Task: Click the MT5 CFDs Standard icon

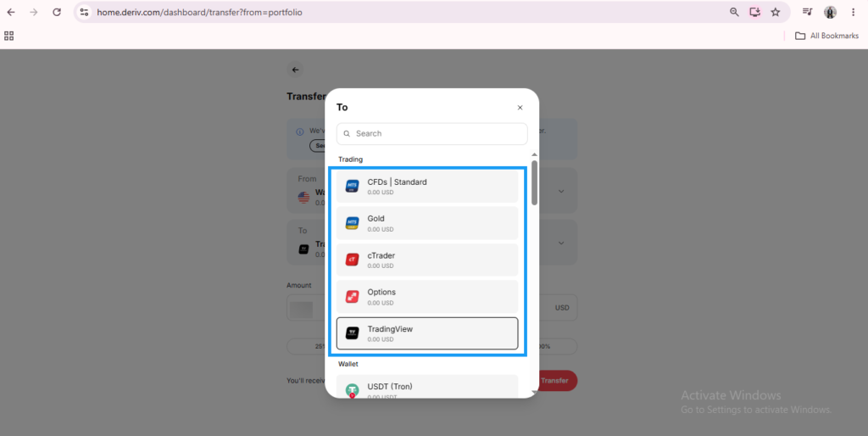Action: (352, 186)
